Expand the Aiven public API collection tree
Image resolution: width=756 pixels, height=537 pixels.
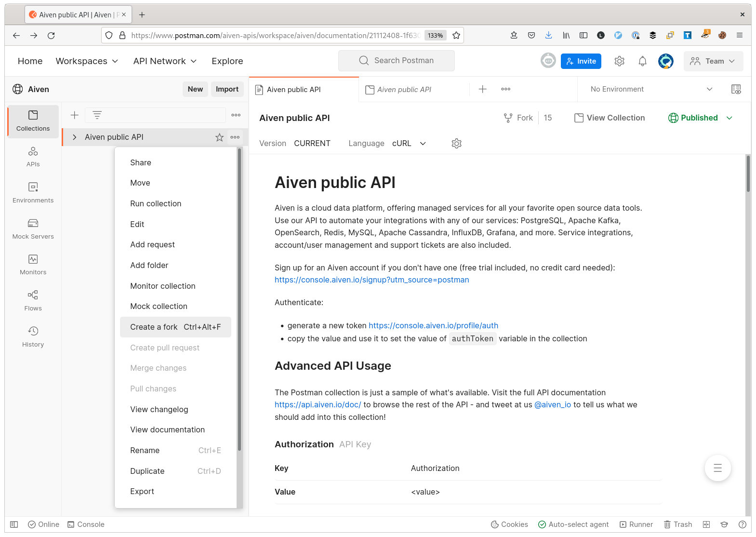(75, 137)
